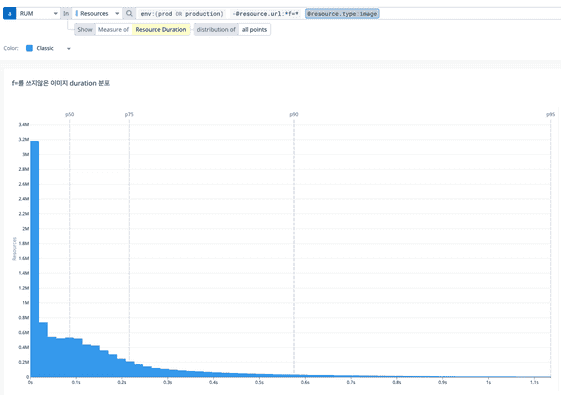Click the @resource.type:image filter tag
Screen dimensions: 561x395
(x=342, y=14)
